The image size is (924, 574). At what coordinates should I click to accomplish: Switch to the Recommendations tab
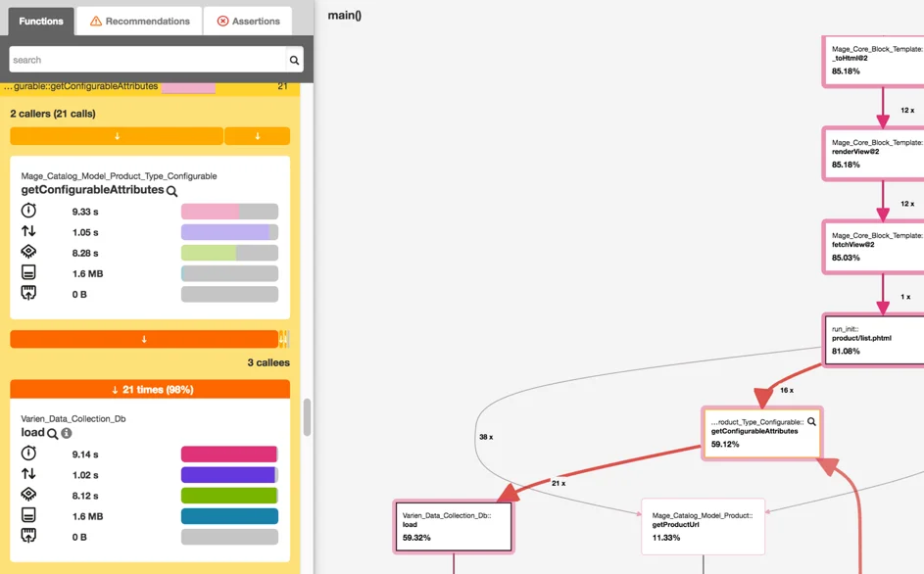click(x=139, y=21)
